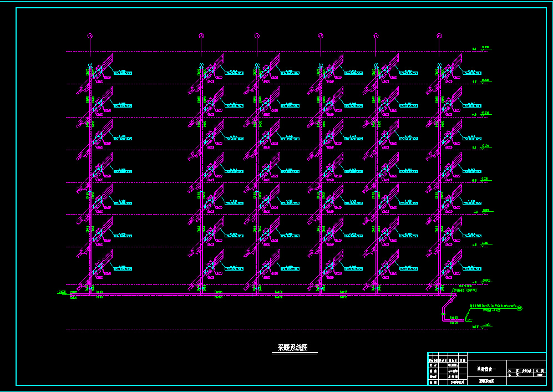Select the drawing title "采暖系统图" below the diagram
This screenshot has height=392, width=553.
tap(292, 348)
